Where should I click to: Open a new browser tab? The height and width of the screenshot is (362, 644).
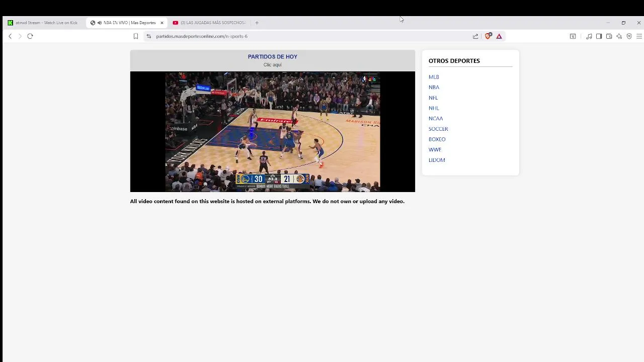click(257, 23)
